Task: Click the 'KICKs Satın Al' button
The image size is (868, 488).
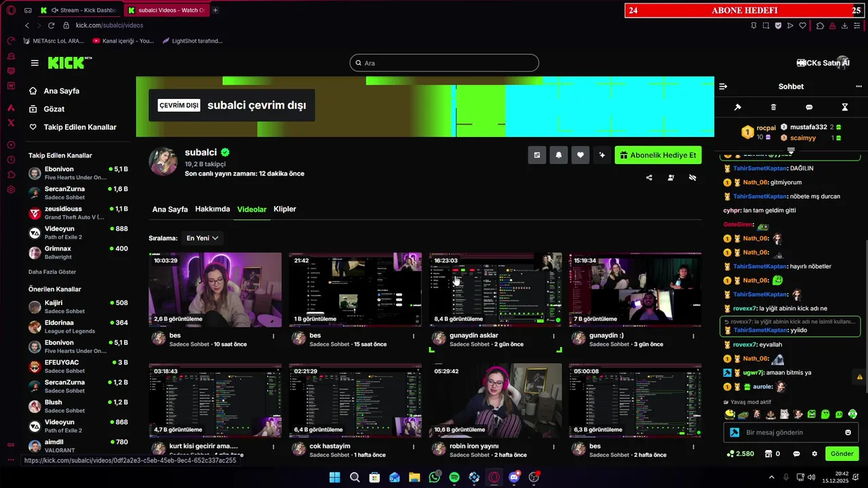Action: pyautogui.click(x=823, y=63)
